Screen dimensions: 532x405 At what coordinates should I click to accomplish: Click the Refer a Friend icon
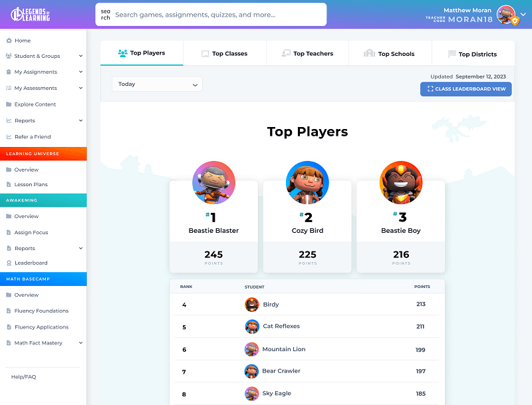(9, 137)
